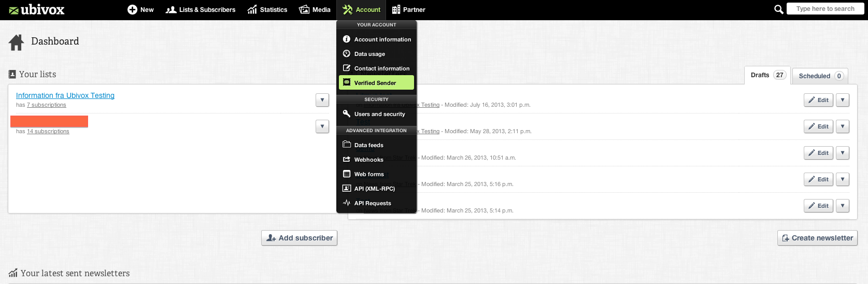
Task: Open dropdown for May 28, 2013 draft
Action: 843,126
